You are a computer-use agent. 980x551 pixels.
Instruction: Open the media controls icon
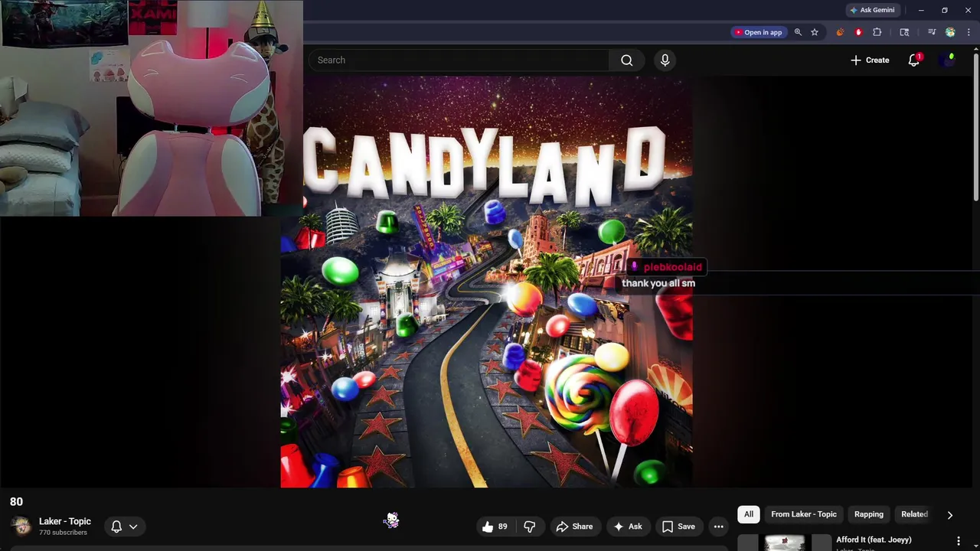click(x=931, y=32)
